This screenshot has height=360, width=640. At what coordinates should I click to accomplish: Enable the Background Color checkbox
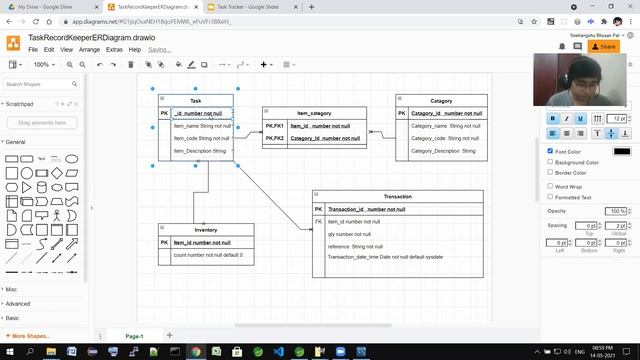tap(550, 162)
